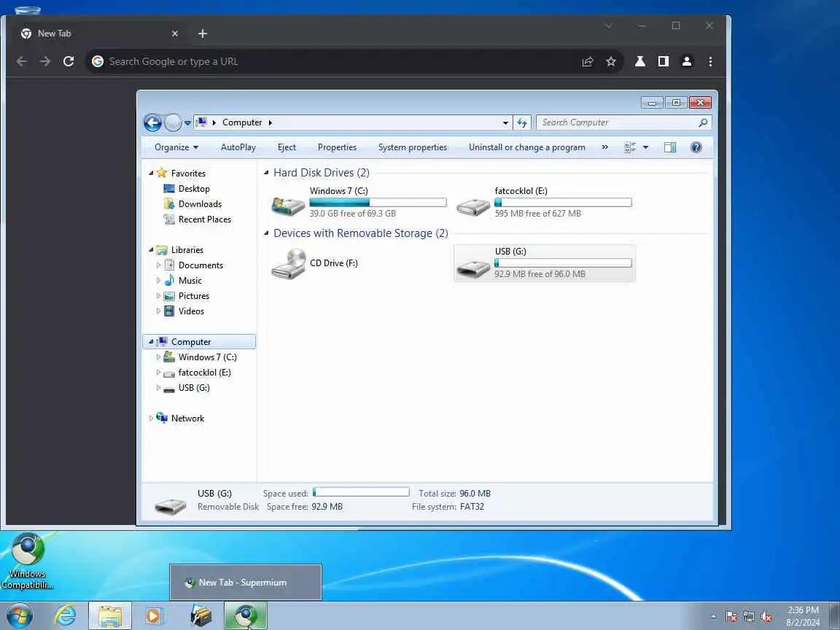
Task: Show more toolbar commands chevron
Action: tap(604, 147)
